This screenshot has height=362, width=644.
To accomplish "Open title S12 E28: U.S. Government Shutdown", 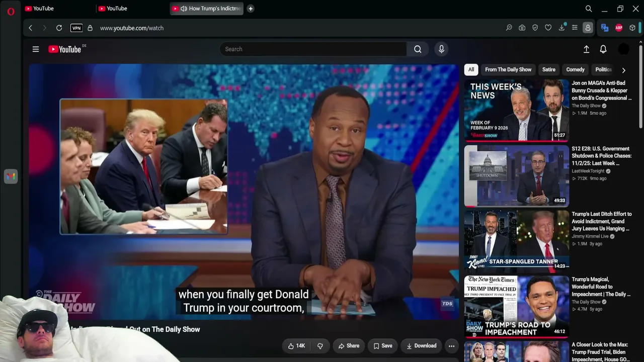I will coord(601,156).
